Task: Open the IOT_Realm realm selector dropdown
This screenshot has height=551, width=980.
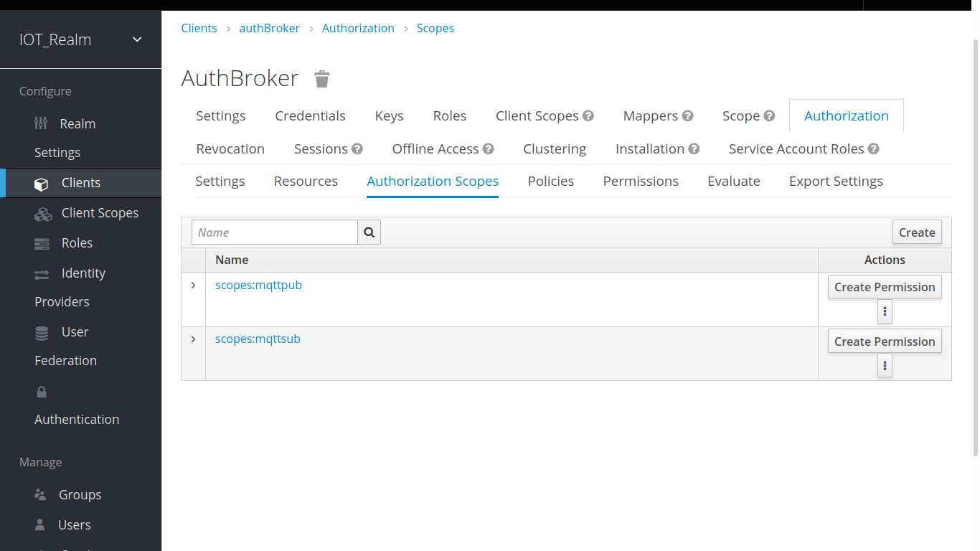Action: pos(80,39)
